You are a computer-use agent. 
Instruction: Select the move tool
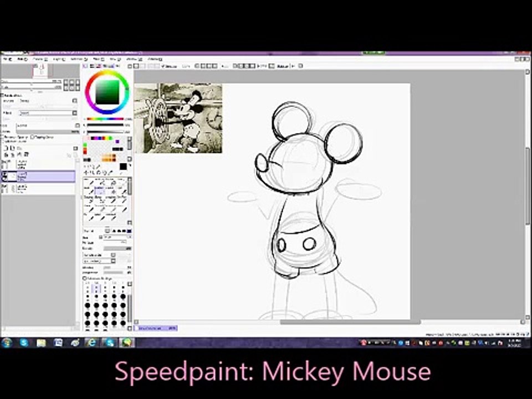[85, 172]
